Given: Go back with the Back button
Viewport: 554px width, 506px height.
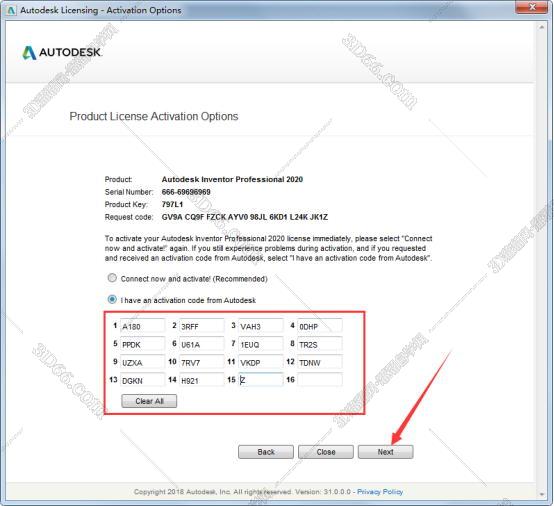Looking at the screenshot, I should (266, 452).
